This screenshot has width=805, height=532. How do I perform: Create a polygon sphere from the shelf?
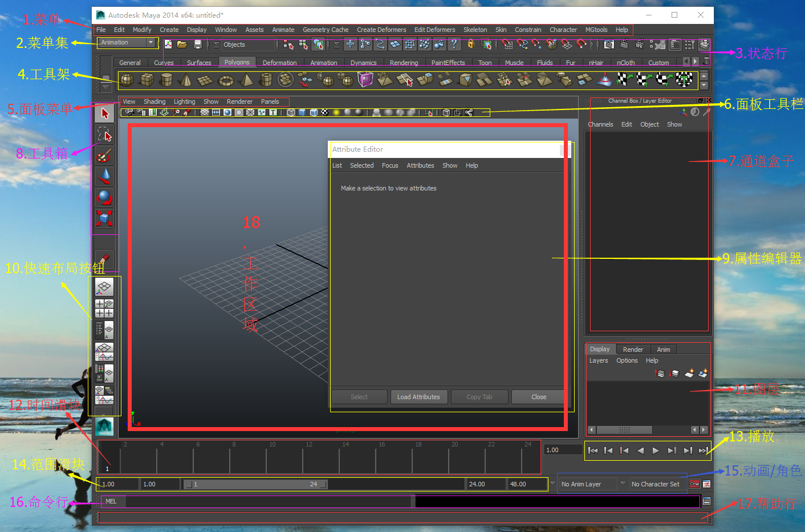pyautogui.click(x=127, y=80)
